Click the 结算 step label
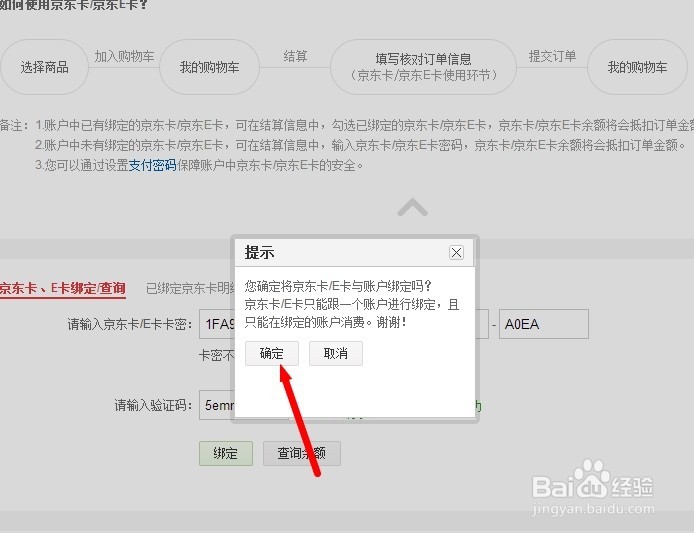Image resolution: width=694 pixels, height=533 pixels. [295, 56]
